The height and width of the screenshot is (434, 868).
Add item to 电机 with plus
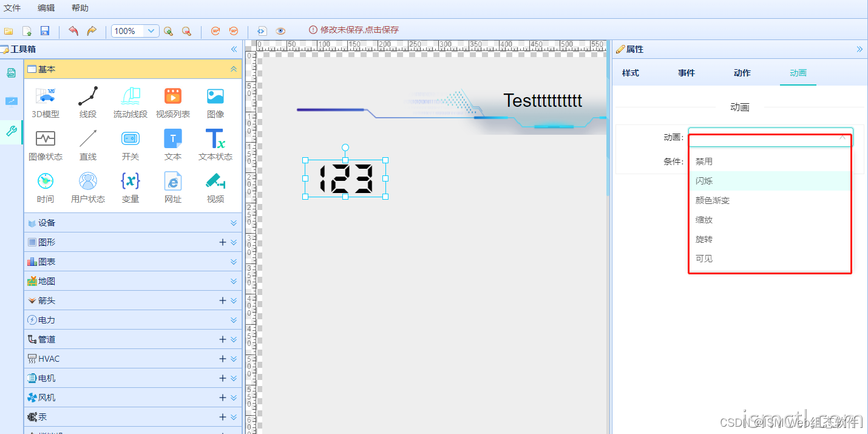[223, 378]
